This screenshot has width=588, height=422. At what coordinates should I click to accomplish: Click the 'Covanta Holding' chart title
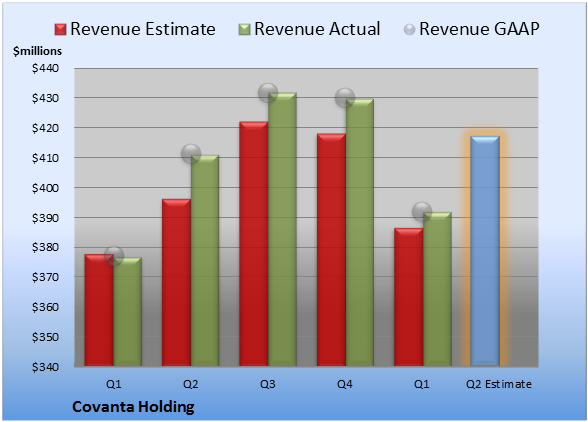(133, 407)
